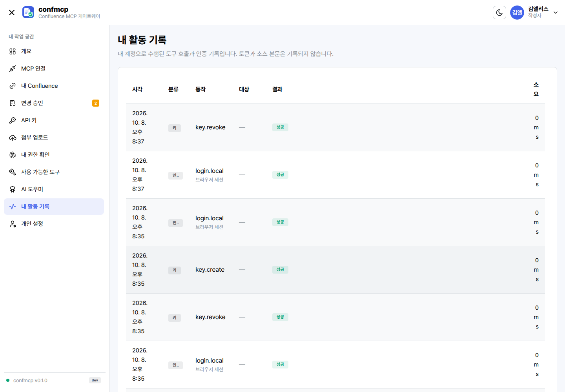Close the sidebar with the X icon
Screen dimensions: 565x392
[x=12, y=13]
